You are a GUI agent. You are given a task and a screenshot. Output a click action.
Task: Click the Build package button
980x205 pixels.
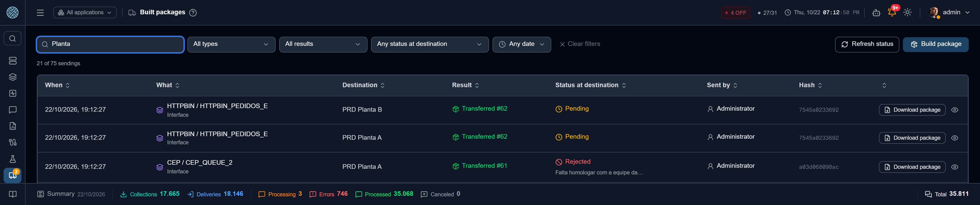coord(936,45)
